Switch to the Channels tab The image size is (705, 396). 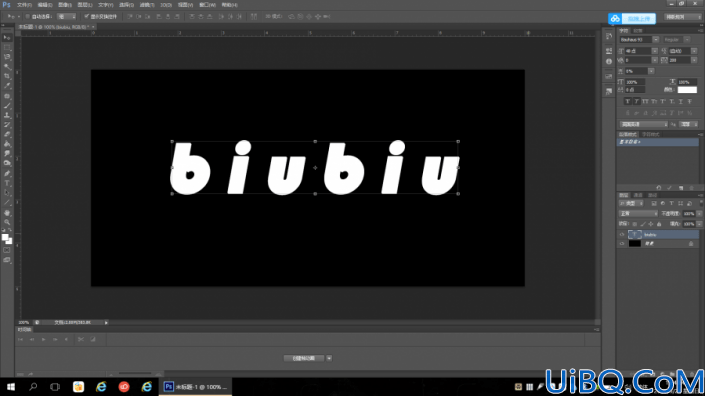tap(638, 196)
